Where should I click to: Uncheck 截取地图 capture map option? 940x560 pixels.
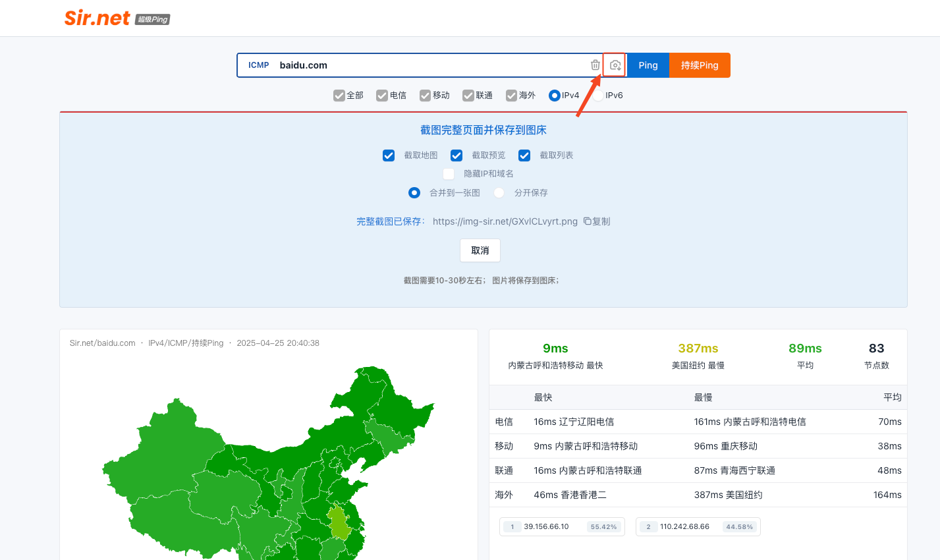389,155
